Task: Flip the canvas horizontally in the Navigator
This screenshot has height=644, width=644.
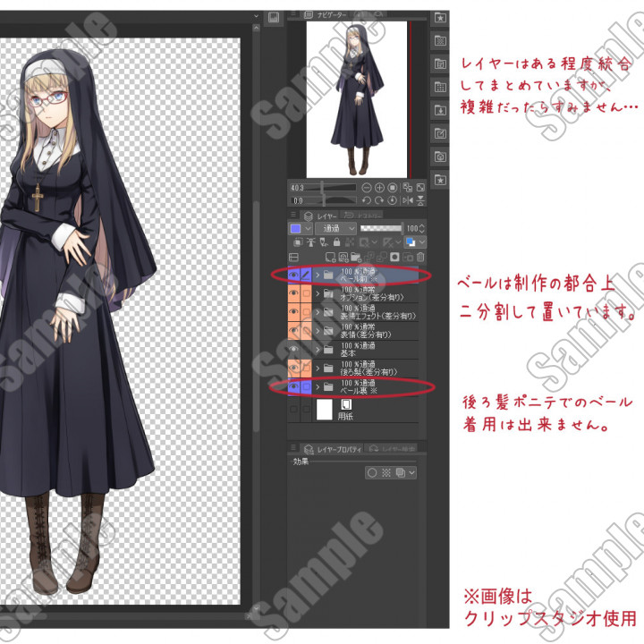Action: (x=407, y=201)
